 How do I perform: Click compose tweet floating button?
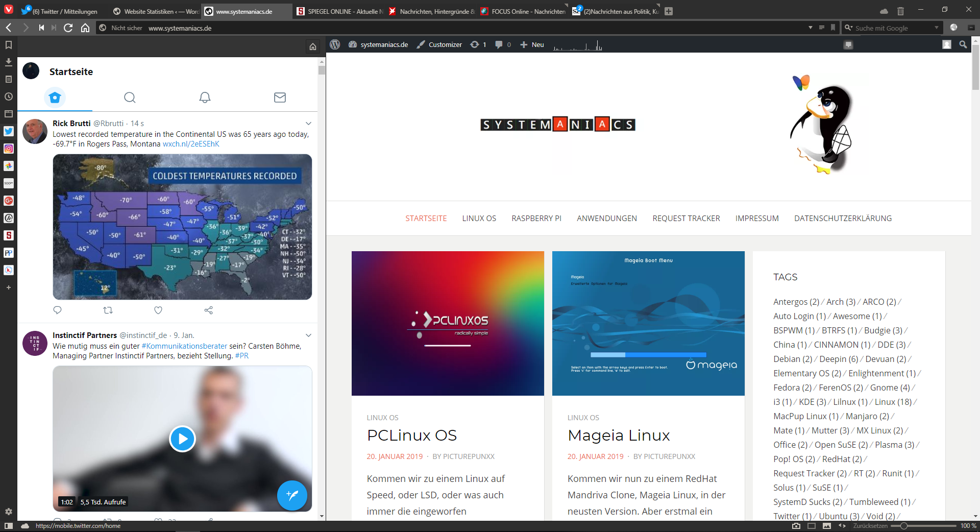click(x=292, y=495)
